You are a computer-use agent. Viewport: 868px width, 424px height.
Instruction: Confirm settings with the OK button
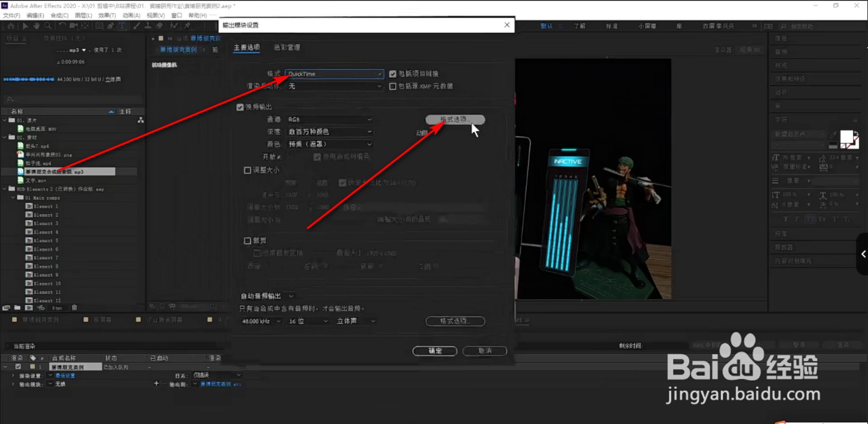[435, 351]
